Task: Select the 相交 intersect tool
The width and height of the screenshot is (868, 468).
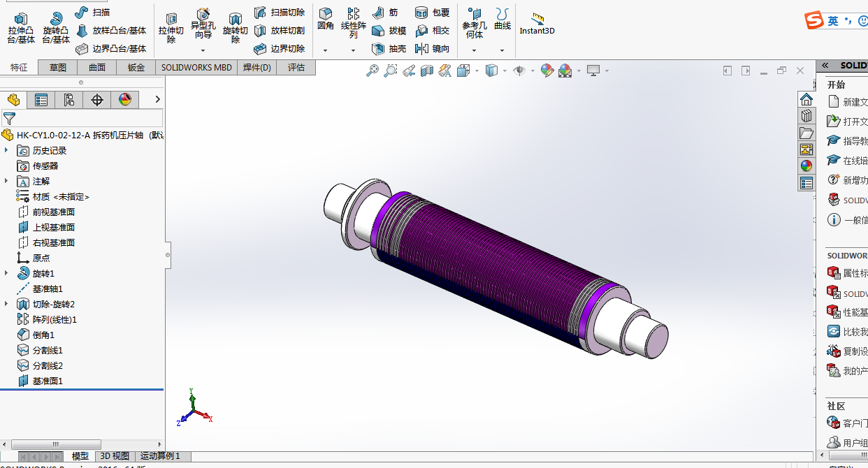Action: tap(432, 31)
